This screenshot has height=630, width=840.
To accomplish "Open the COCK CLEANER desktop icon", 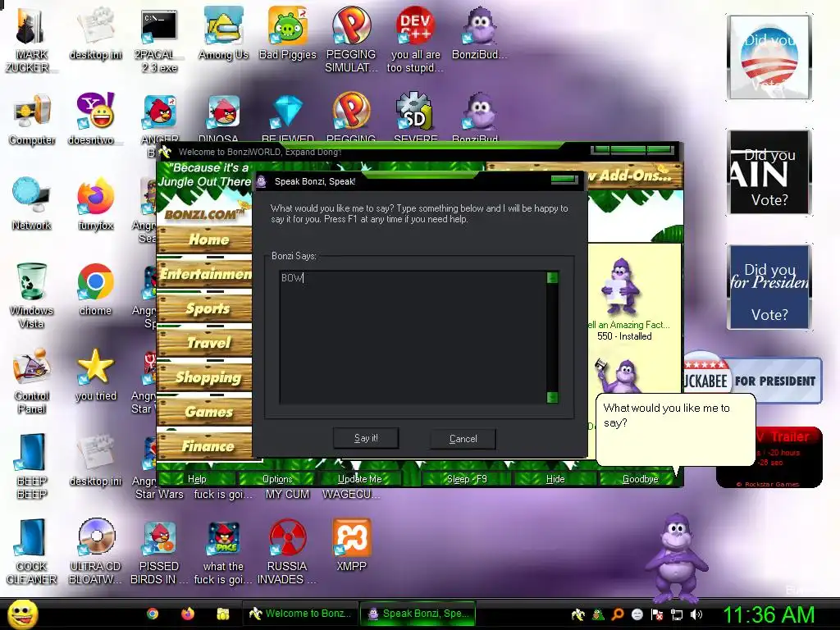I will (32, 552).
